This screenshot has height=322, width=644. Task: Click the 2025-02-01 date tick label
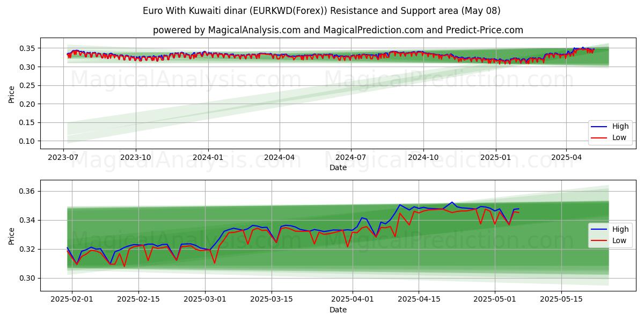pos(72,300)
